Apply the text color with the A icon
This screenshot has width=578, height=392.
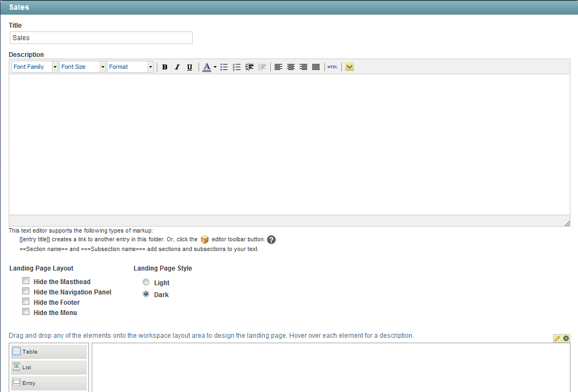point(207,67)
